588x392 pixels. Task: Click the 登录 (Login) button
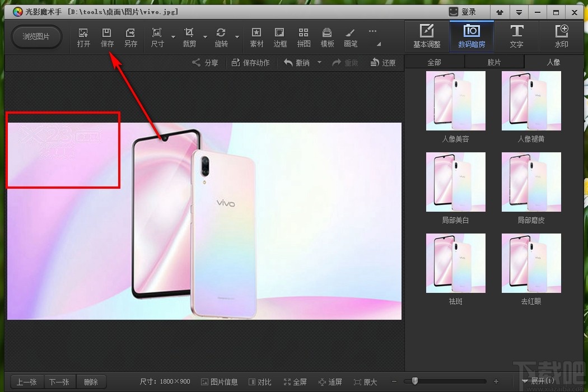point(463,12)
